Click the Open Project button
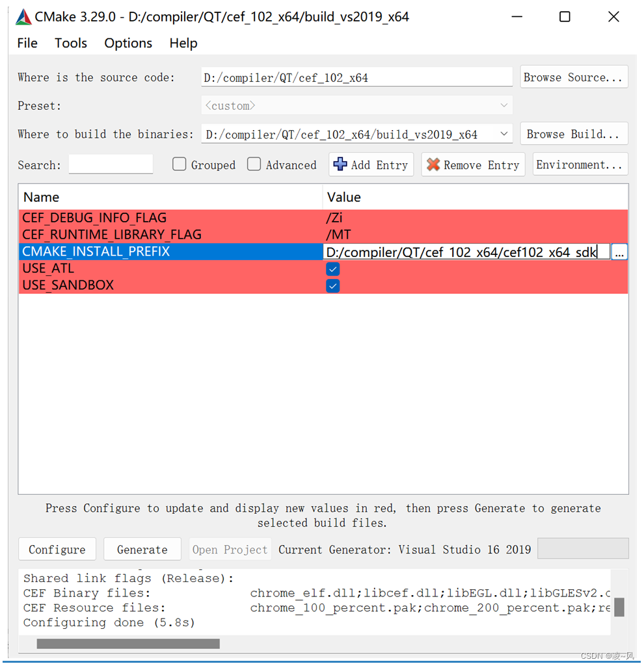 pyautogui.click(x=230, y=549)
